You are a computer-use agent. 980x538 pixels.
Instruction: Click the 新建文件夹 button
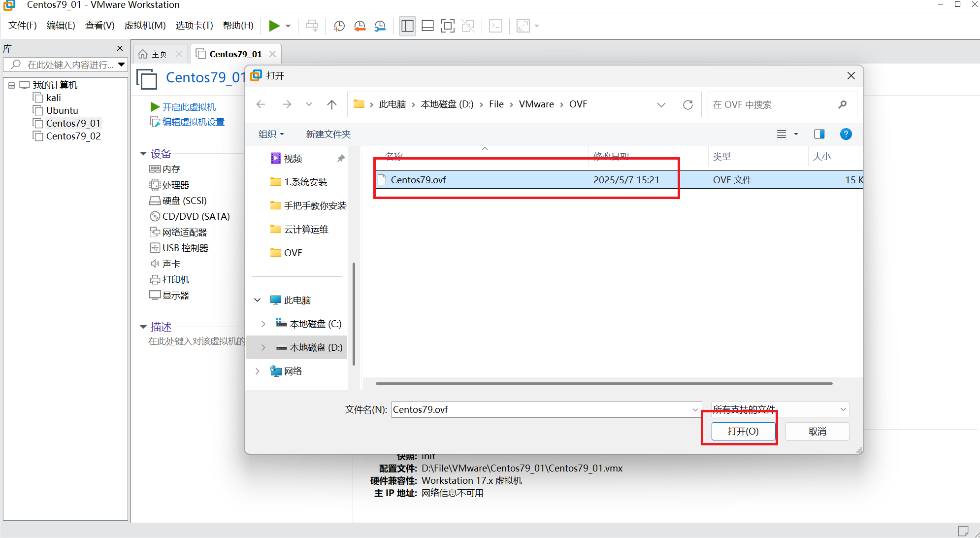pos(328,134)
